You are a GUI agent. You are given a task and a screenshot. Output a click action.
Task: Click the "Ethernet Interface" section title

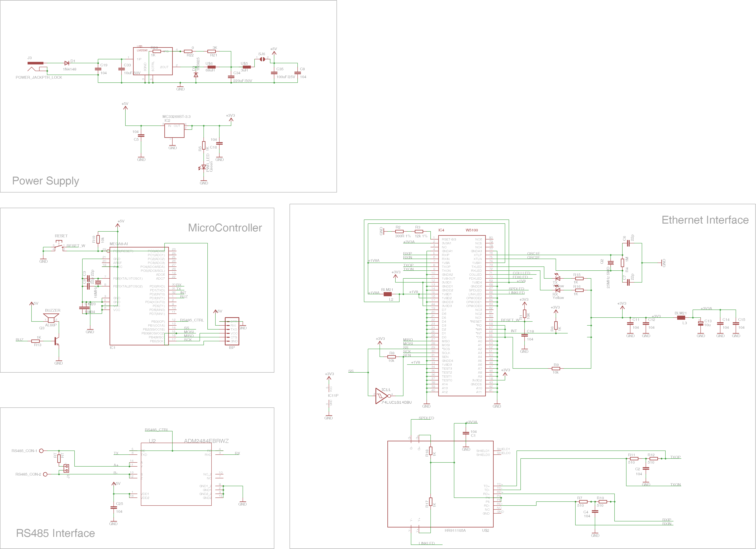tap(705, 220)
